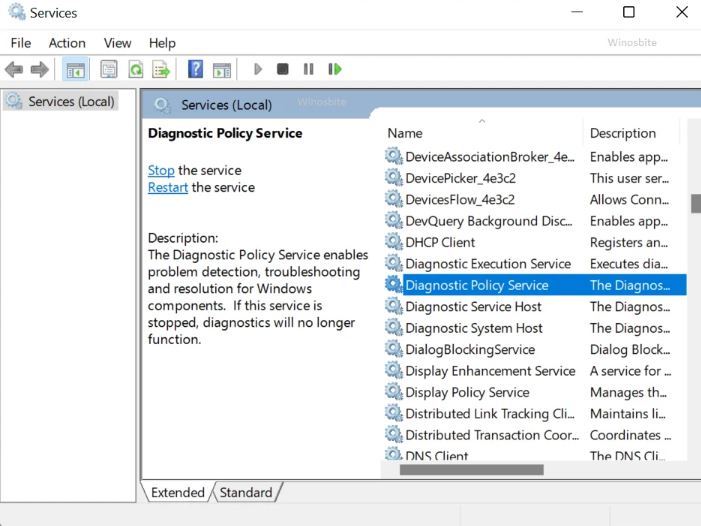Open the Help toolbar icon
The width and height of the screenshot is (701, 526).
[x=195, y=69]
